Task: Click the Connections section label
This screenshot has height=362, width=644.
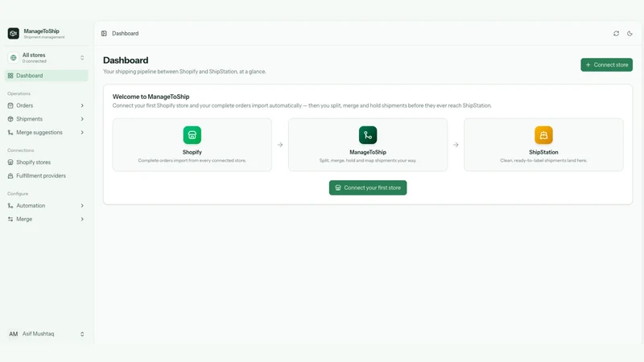Action: pos(21,150)
